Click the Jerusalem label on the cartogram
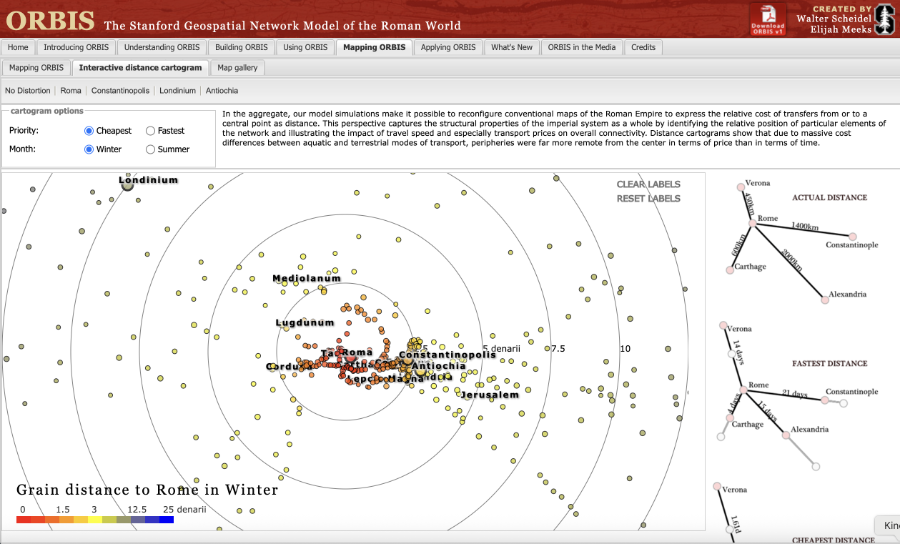This screenshot has height=544, width=900. click(x=489, y=395)
